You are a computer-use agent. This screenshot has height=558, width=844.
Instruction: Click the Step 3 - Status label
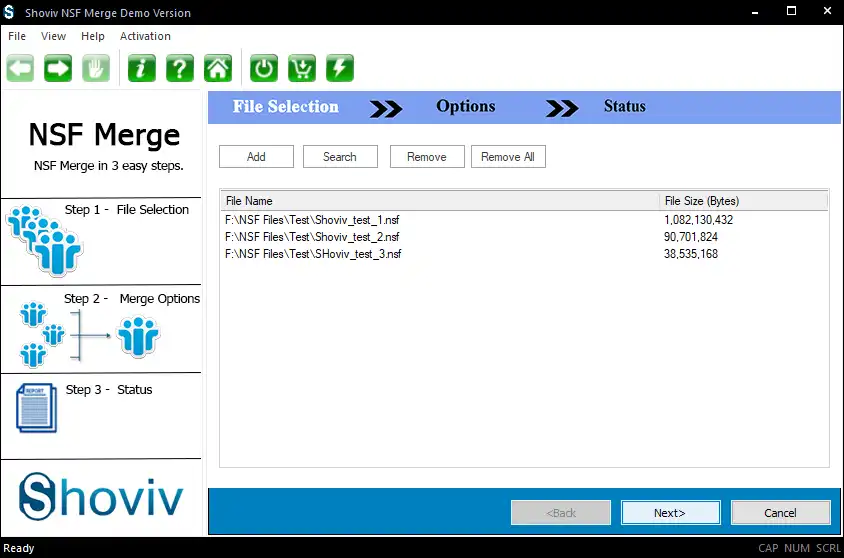pyautogui.click(x=109, y=390)
